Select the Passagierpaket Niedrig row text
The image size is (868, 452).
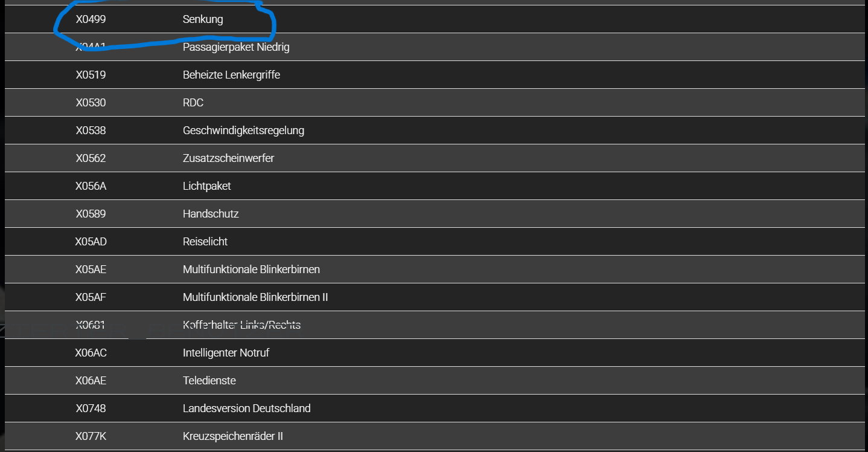236,47
